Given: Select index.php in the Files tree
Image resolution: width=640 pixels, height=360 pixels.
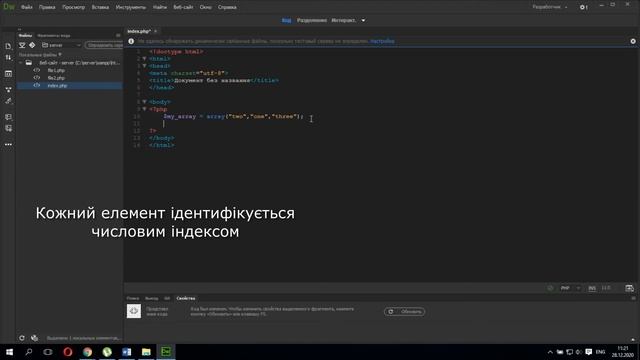Looking at the screenshot, I should point(57,86).
